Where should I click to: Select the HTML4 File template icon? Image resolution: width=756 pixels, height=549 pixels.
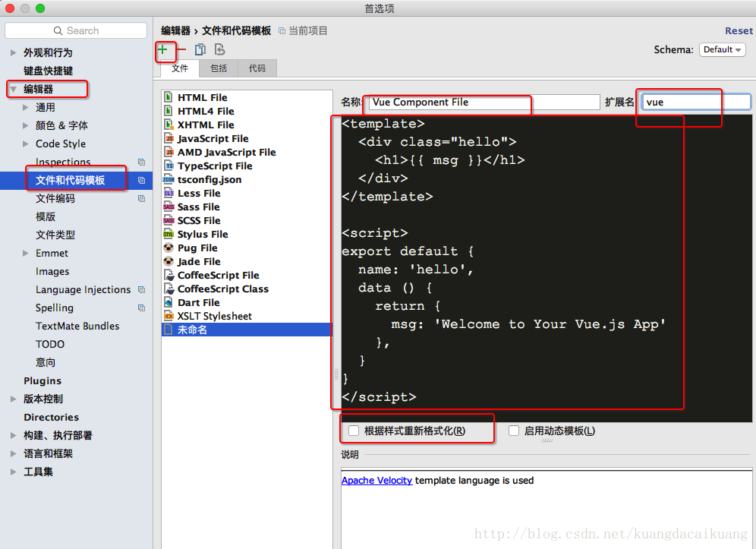coord(169,110)
